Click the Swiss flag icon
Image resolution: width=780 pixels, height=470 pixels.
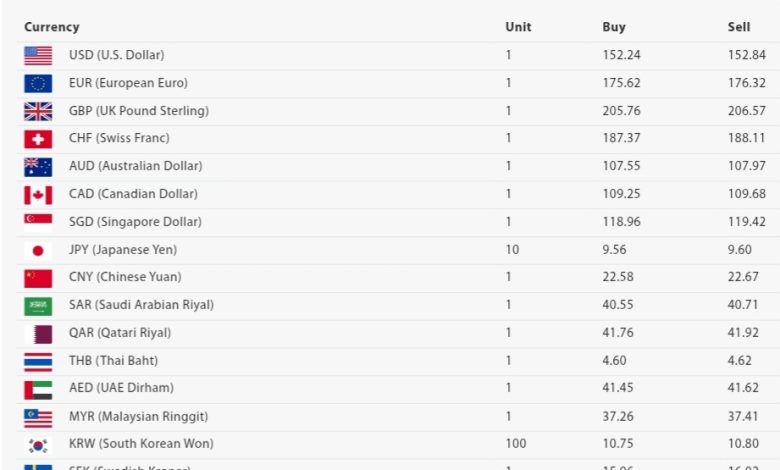[x=38, y=139]
